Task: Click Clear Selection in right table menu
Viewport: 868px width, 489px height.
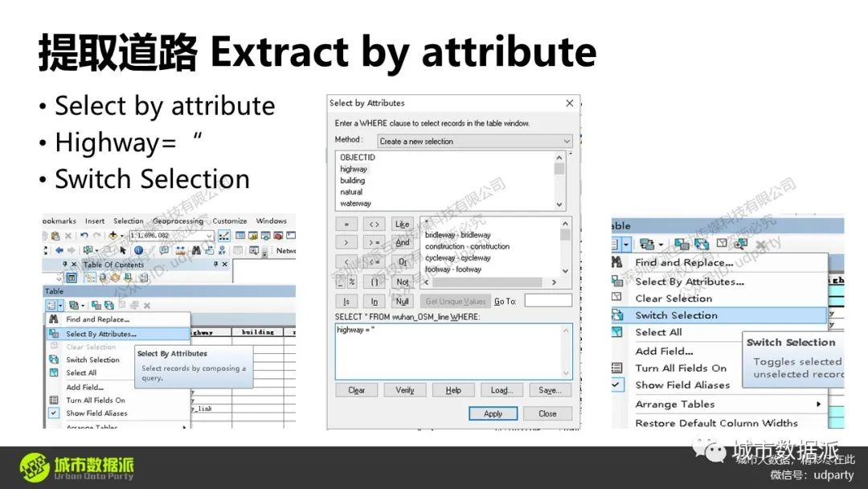Action: tap(674, 298)
